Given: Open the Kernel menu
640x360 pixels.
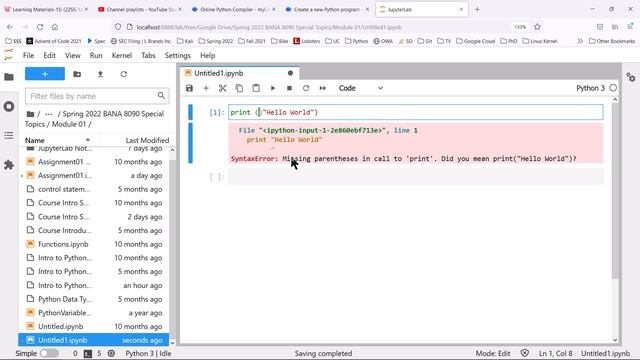Looking at the screenshot, I should pyautogui.click(x=122, y=56).
